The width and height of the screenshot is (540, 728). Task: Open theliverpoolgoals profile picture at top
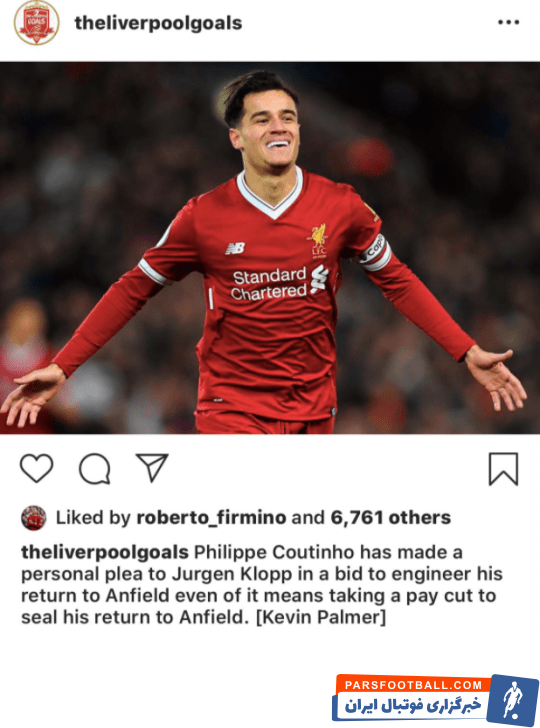click(37, 23)
